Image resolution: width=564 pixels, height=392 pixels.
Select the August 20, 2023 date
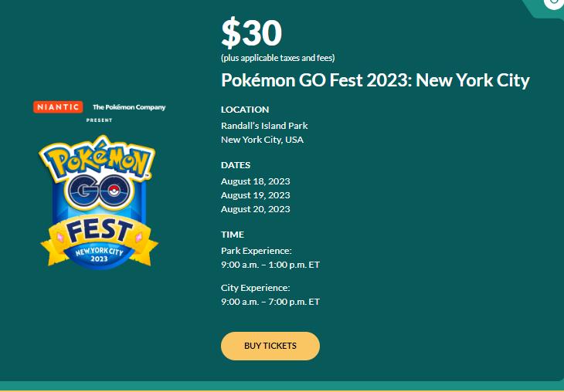[256, 209]
